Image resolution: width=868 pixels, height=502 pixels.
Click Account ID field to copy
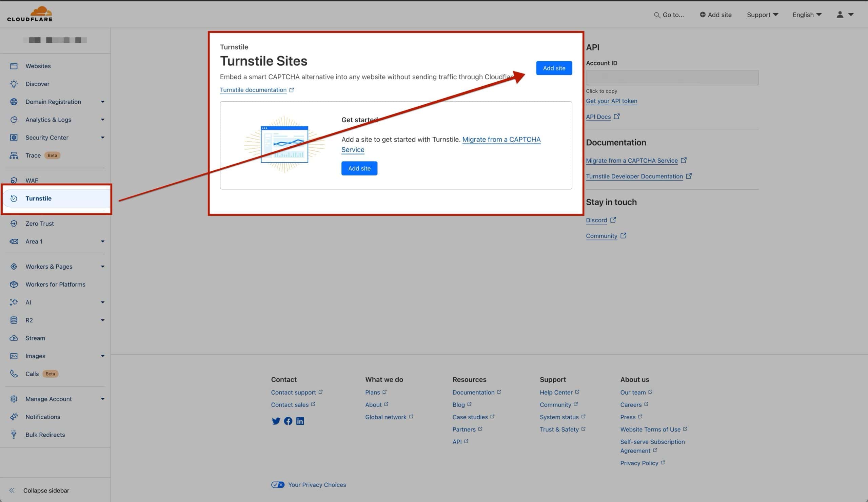pos(672,78)
